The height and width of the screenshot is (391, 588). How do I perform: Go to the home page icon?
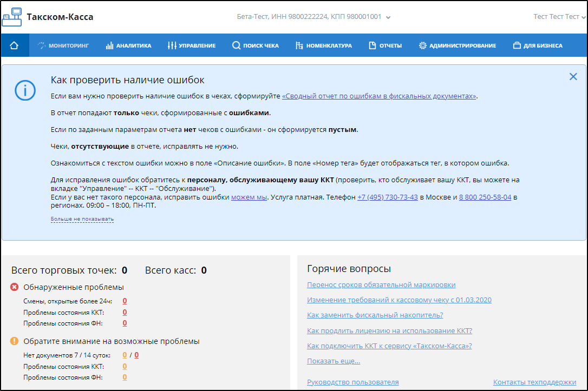(14, 45)
